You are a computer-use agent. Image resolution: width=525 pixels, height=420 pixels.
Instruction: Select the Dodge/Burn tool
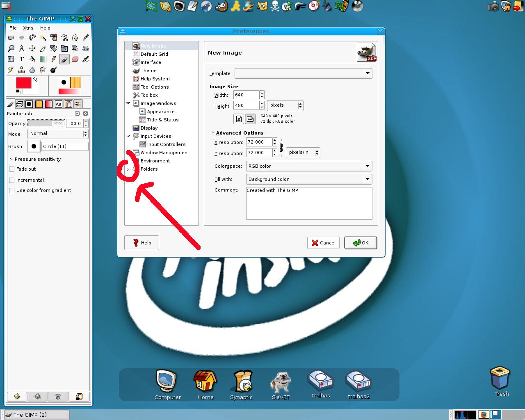(54, 70)
